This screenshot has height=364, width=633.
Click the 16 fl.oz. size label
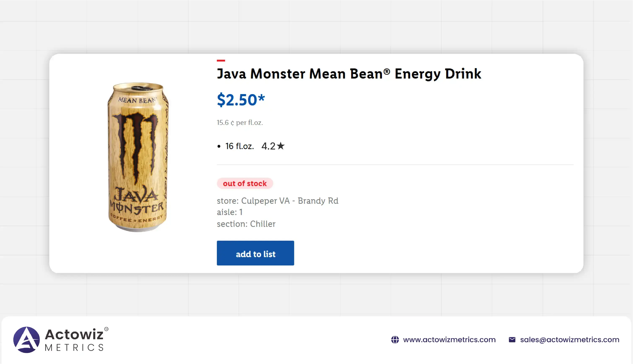click(239, 146)
